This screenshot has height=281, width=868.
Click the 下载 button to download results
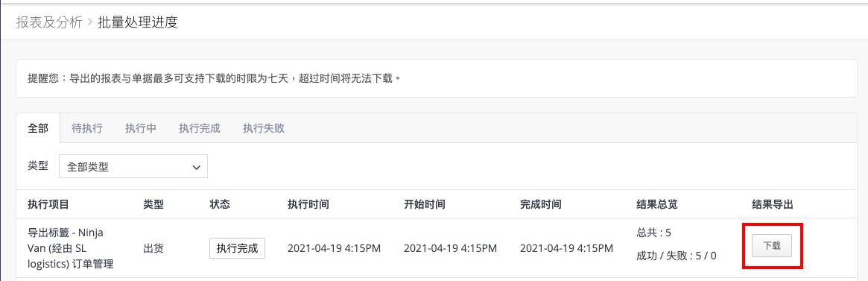772,246
